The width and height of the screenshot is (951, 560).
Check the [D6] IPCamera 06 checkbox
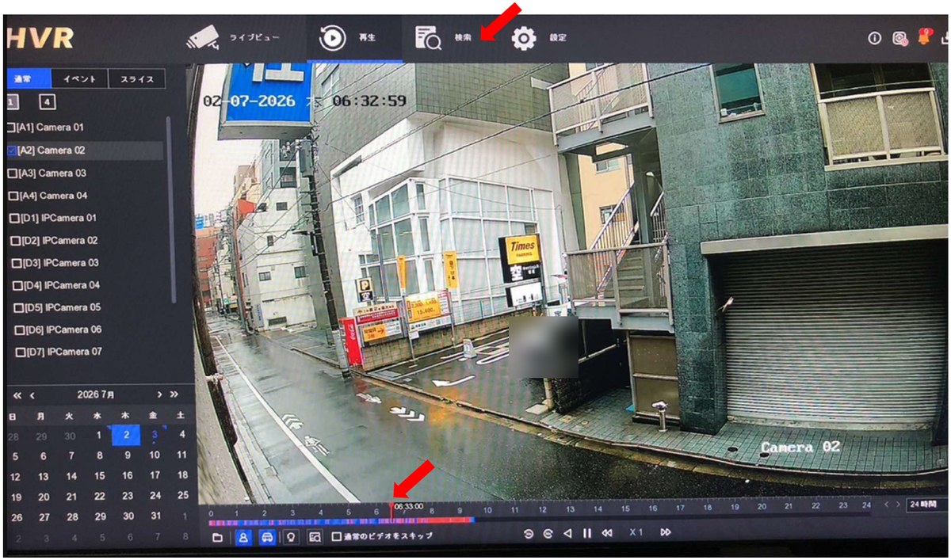pyautogui.click(x=20, y=330)
